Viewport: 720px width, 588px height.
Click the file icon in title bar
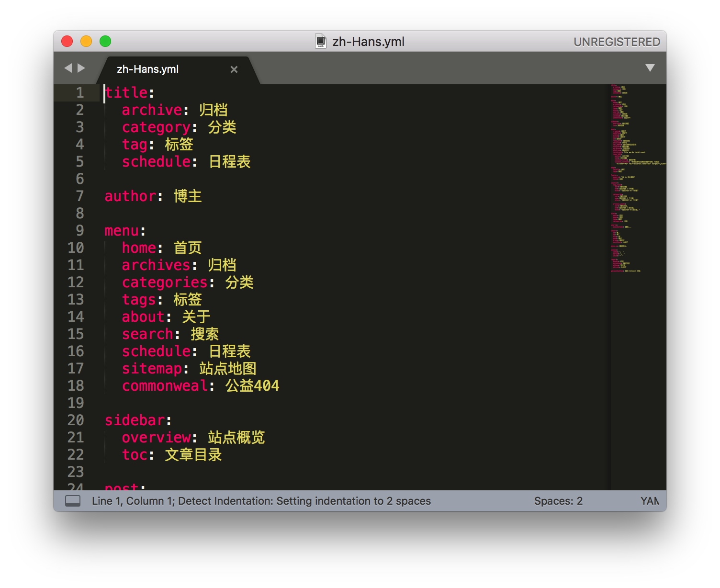321,42
